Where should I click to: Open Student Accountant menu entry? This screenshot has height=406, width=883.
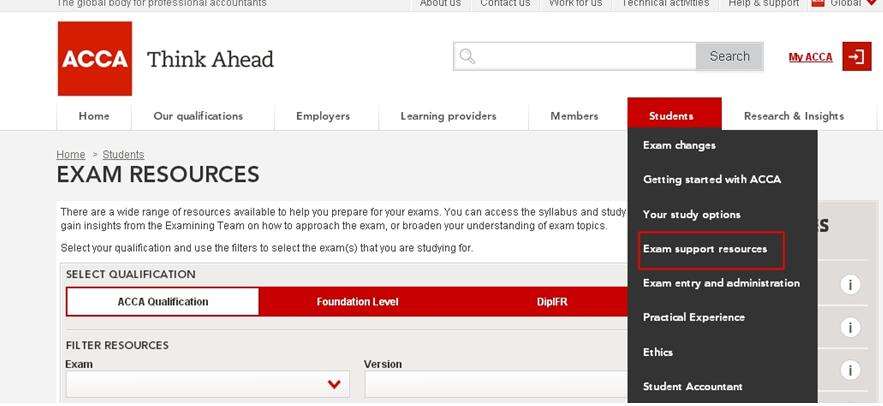click(x=692, y=387)
